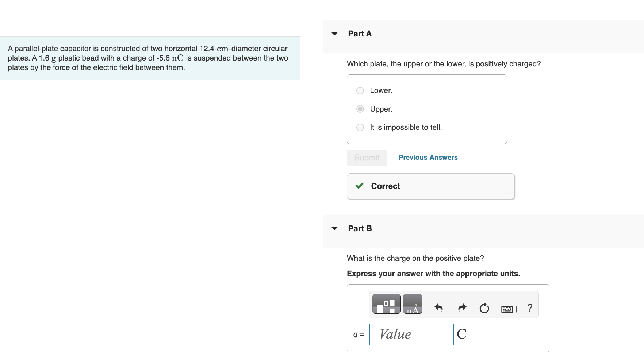Click the Part B heading
This screenshot has width=644, height=356.
(x=359, y=228)
